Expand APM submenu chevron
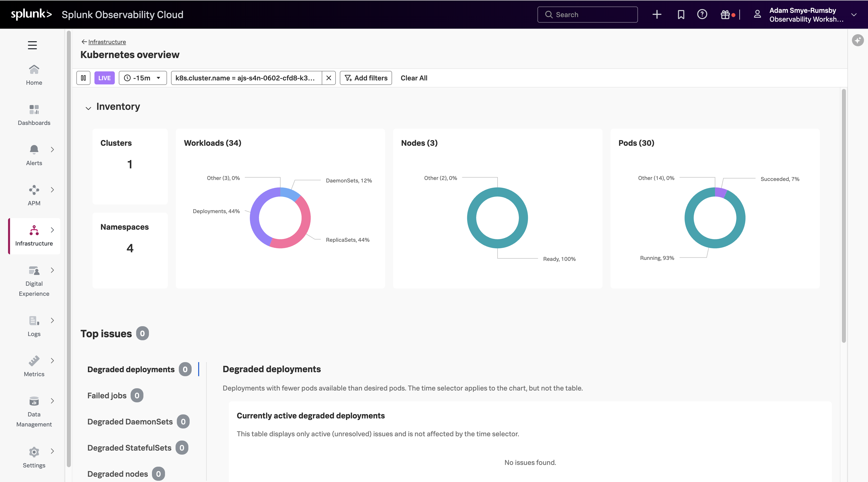This screenshot has height=482, width=868. (52, 190)
